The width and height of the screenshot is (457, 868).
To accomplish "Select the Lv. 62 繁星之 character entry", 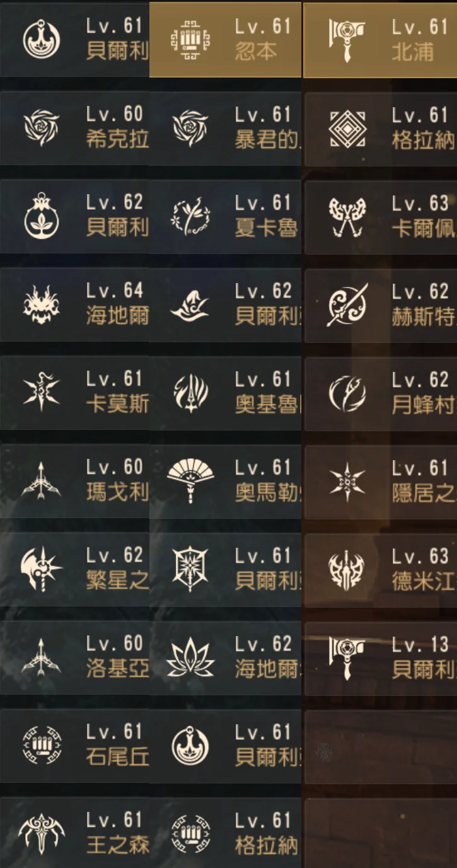I will [x=74, y=570].
